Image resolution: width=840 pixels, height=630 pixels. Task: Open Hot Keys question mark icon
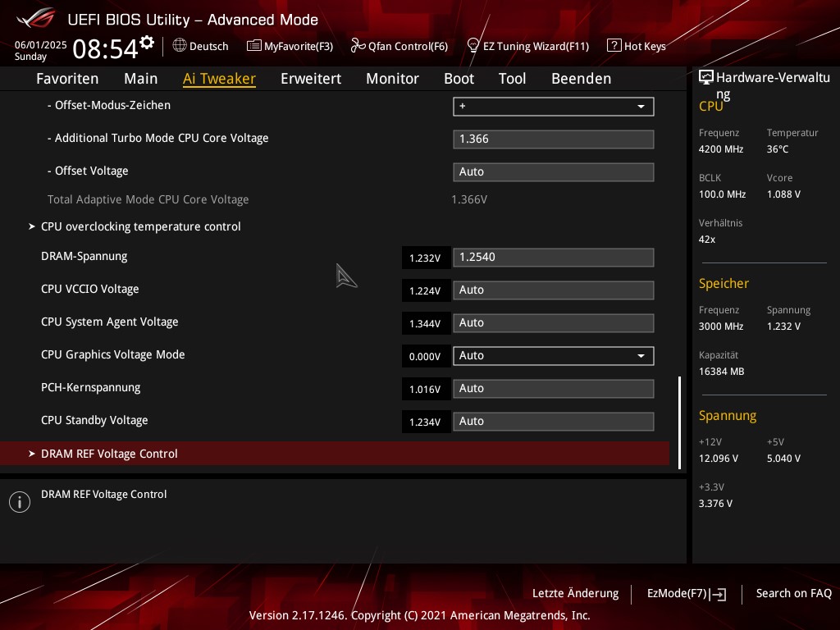tap(614, 46)
